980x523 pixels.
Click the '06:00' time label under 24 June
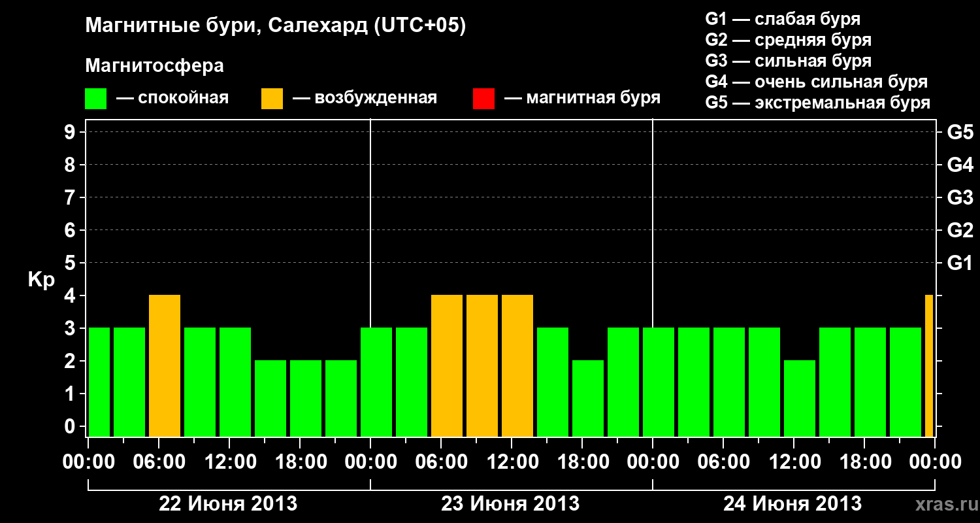(x=723, y=462)
